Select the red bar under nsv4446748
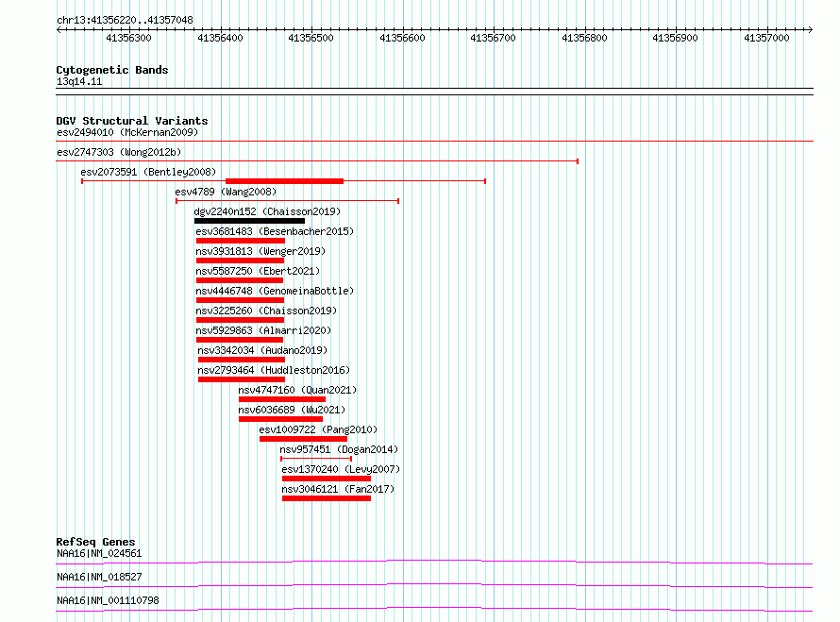Viewport: 840px width, 622px height. 240,300
